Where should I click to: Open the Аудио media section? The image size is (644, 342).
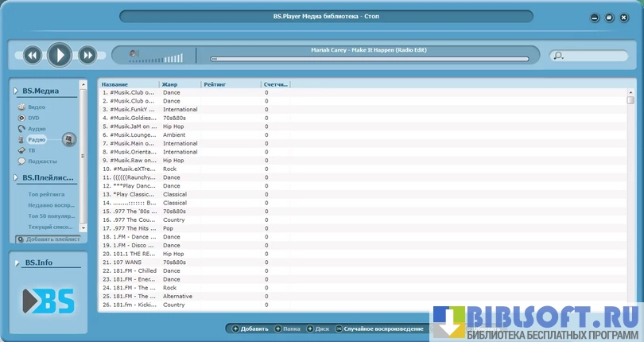[x=37, y=128]
